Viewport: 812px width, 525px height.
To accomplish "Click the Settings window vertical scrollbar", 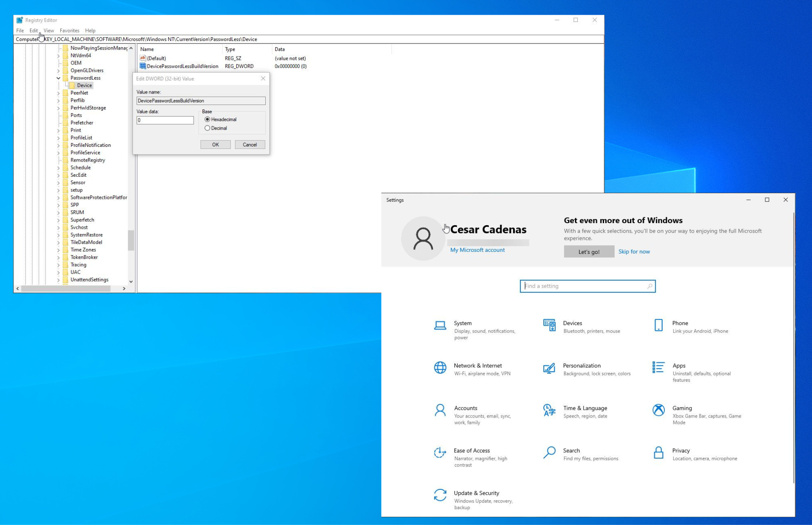I will coord(794,347).
